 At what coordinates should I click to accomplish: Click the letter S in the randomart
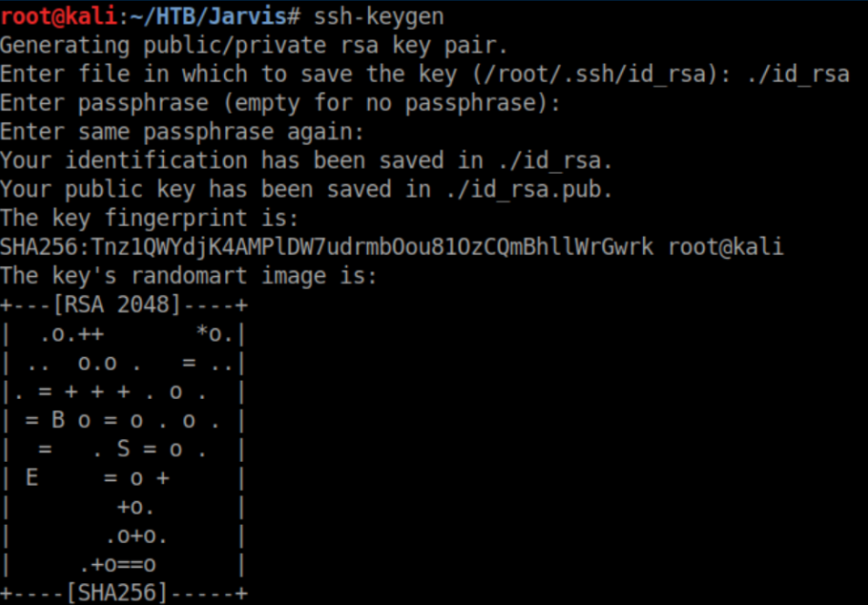(x=124, y=449)
